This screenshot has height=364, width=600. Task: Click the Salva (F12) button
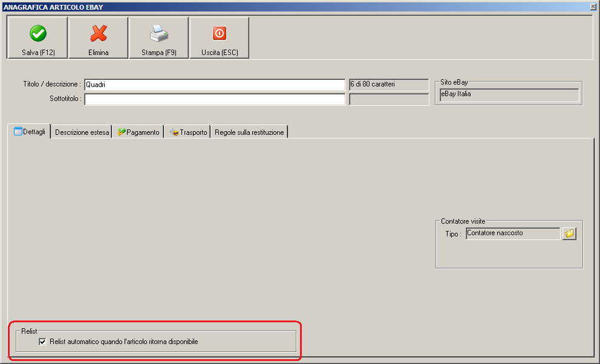pyautogui.click(x=37, y=38)
